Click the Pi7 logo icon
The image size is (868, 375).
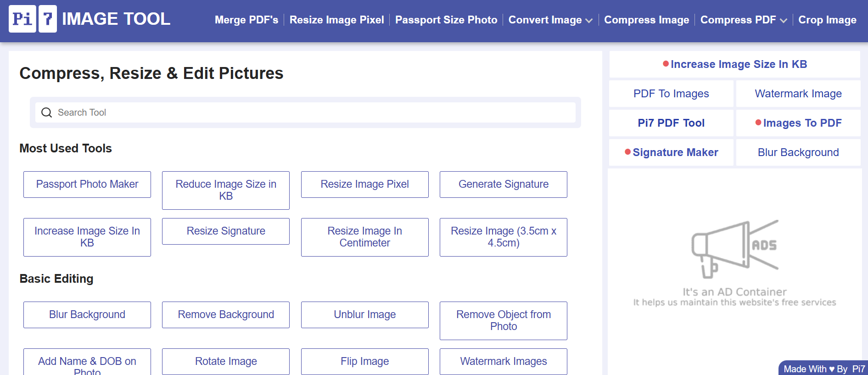(33, 19)
